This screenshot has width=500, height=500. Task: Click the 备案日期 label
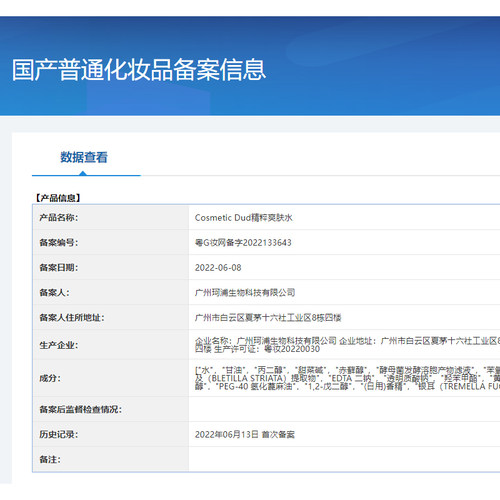pyautogui.click(x=59, y=268)
